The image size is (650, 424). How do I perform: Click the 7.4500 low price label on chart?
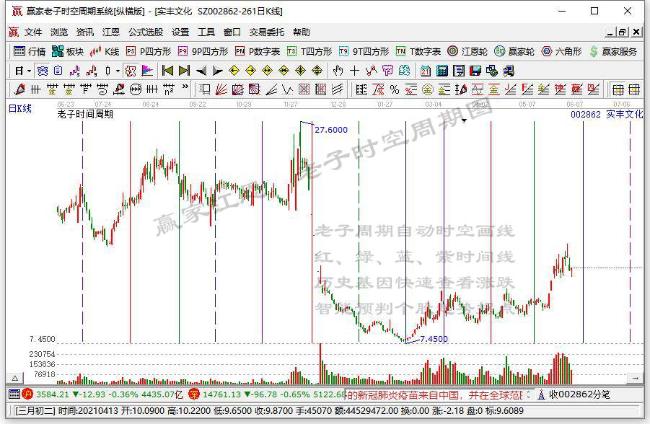(x=434, y=339)
